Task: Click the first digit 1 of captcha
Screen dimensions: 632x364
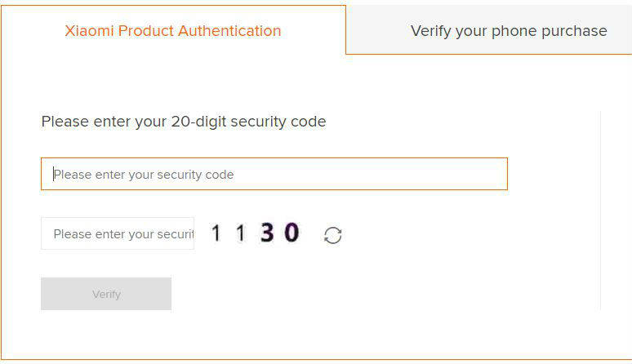Action: 216,233
